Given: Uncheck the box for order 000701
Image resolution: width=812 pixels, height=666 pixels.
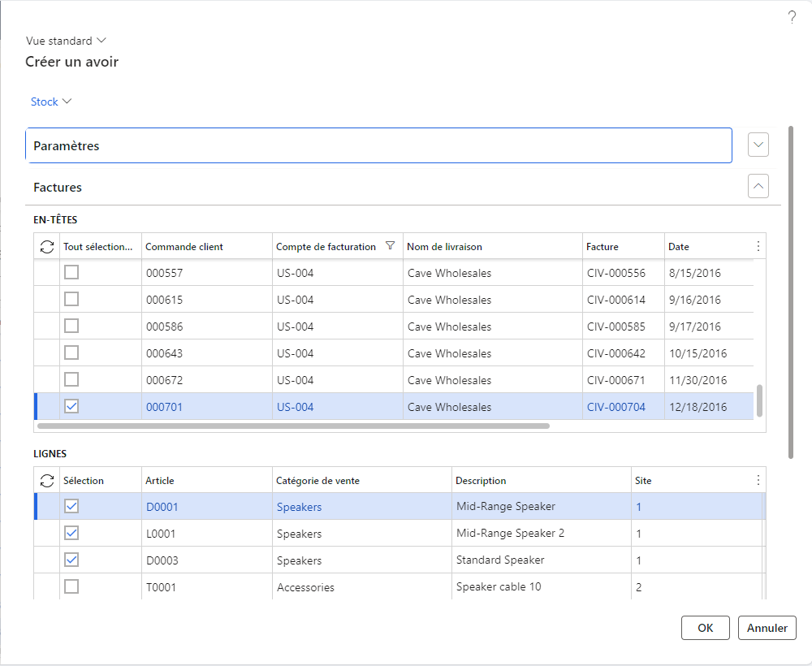Looking at the screenshot, I should click(71, 407).
